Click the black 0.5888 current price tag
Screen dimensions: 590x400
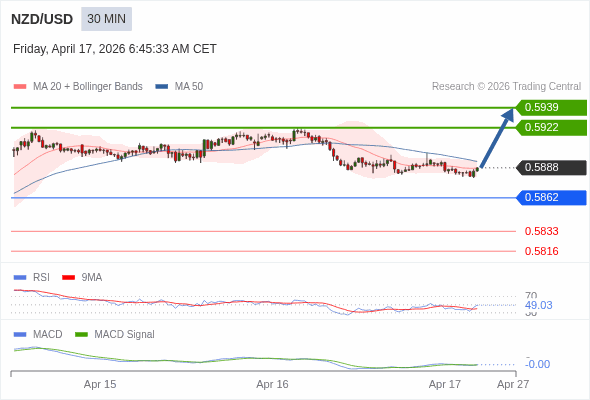pos(551,167)
